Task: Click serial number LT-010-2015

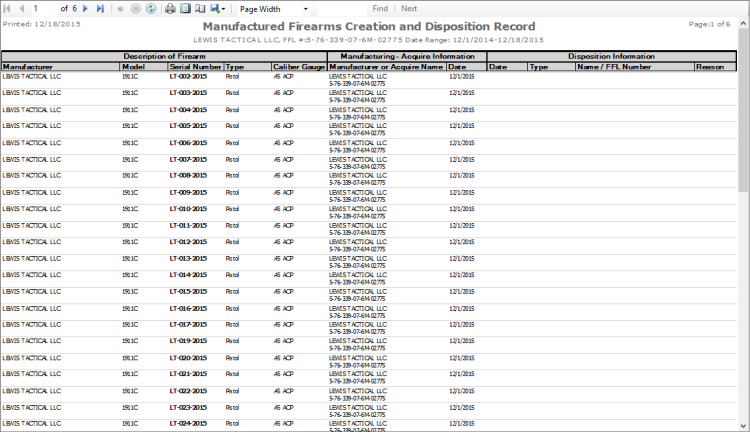Action: 188,209
